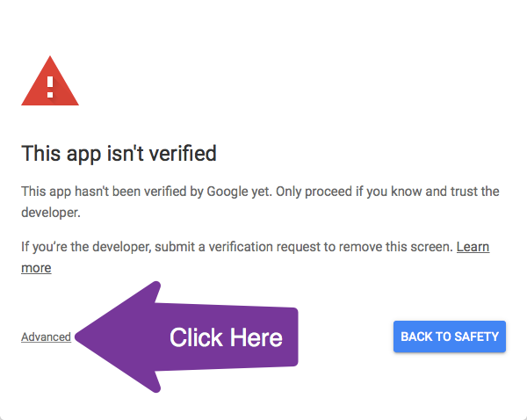Click the underlined word "Learn"
527x420 pixels.
tap(473, 247)
